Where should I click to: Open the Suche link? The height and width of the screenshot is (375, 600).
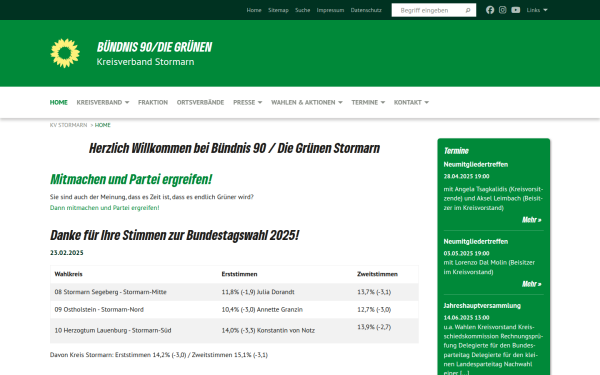(302, 10)
